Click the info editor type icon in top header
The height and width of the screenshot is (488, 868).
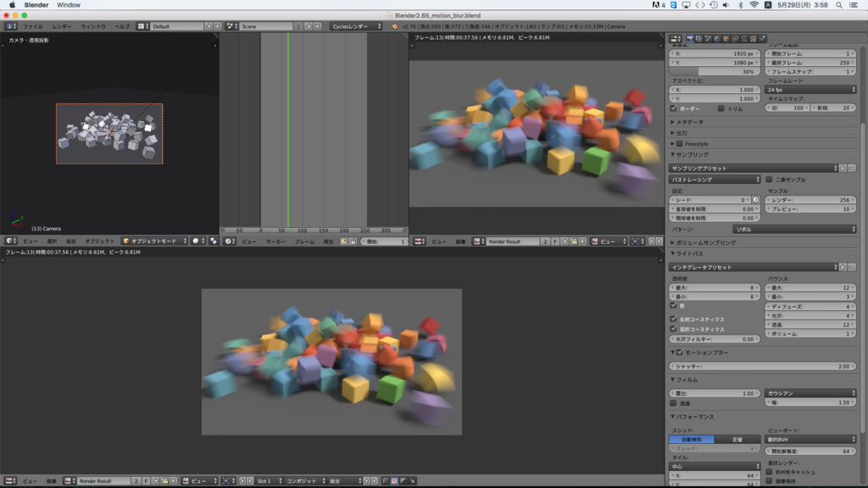click(x=10, y=26)
